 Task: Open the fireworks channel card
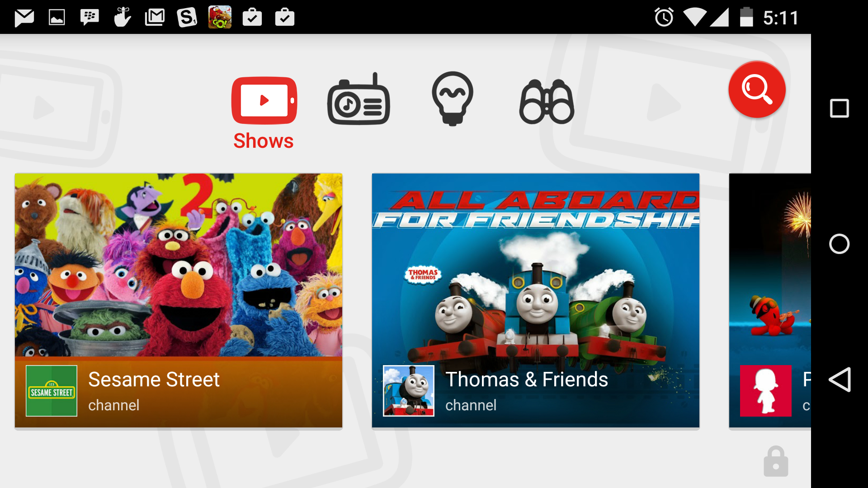770,300
